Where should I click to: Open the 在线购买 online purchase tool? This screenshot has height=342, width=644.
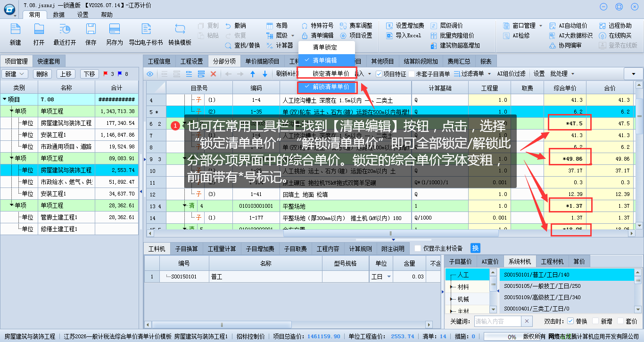point(615,35)
